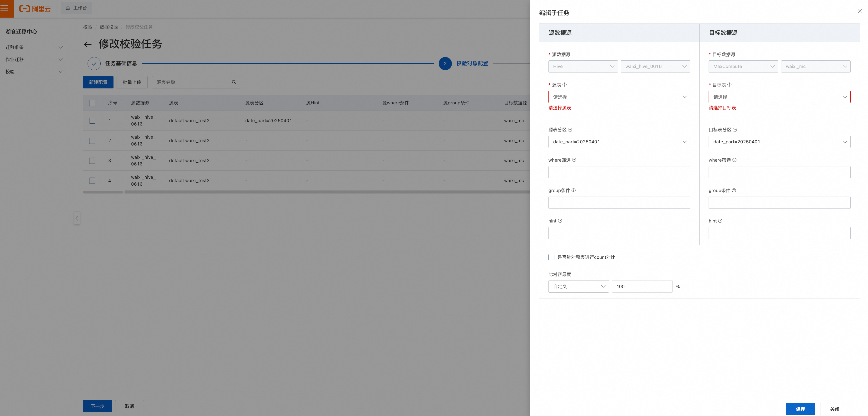Focus the target hint input

(x=779, y=233)
